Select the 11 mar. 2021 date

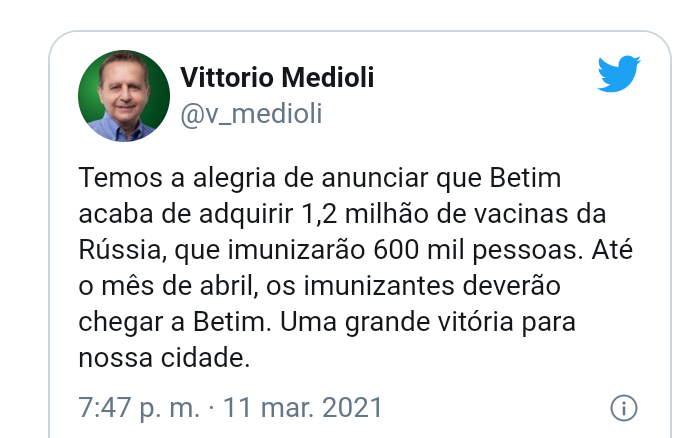303,408
